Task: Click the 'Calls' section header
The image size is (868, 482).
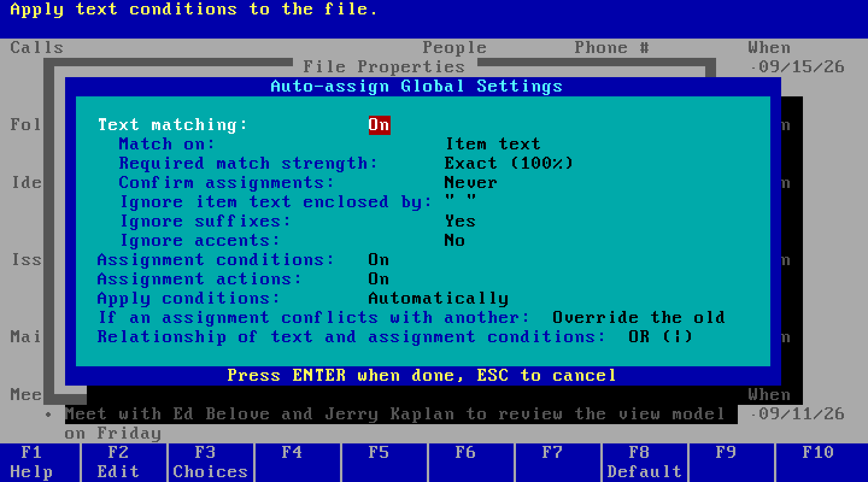Action: click(x=37, y=48)
